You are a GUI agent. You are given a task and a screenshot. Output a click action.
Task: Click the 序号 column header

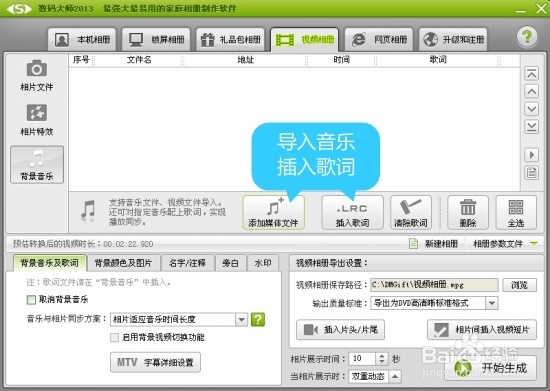pyautogui.click(x=81, y=60)
